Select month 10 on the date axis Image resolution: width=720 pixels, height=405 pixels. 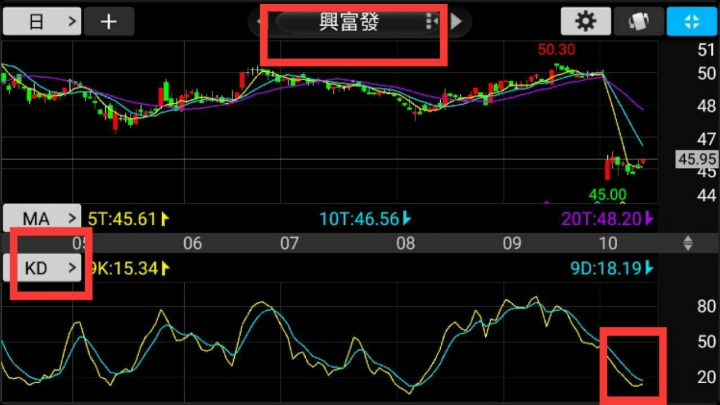608,243
